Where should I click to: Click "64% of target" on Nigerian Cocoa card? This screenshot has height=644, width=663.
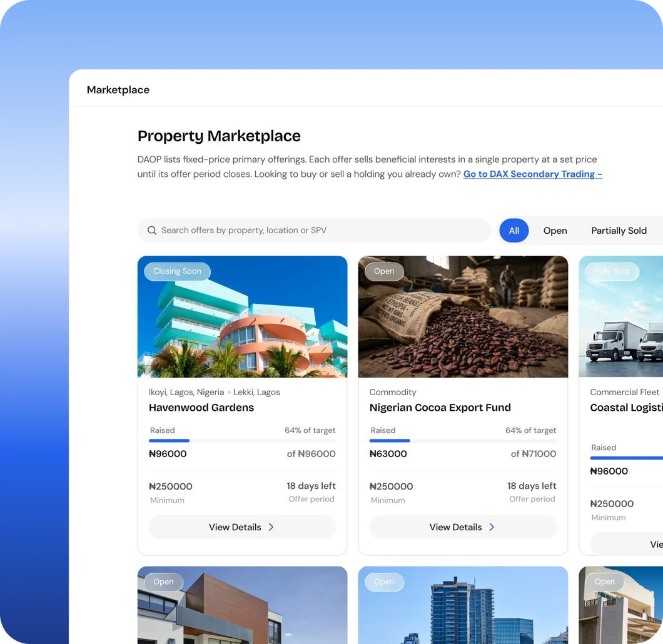click(x=530, y=430)
